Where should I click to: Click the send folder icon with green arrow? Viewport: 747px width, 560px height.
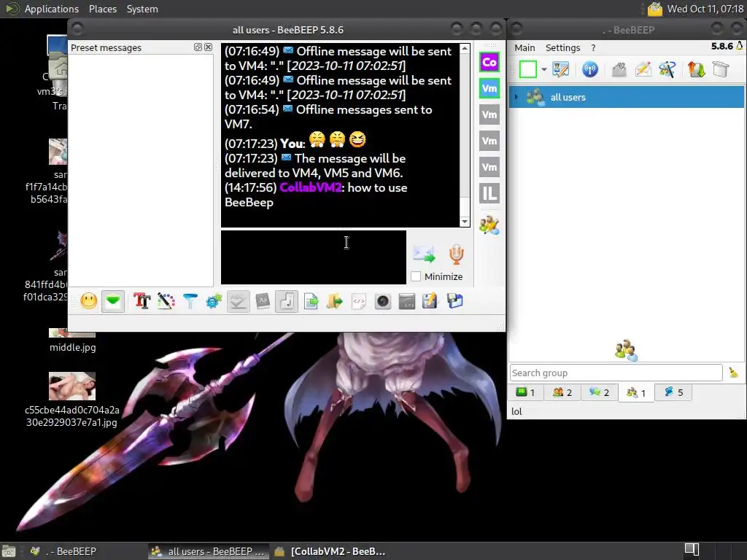click(335, 301)
